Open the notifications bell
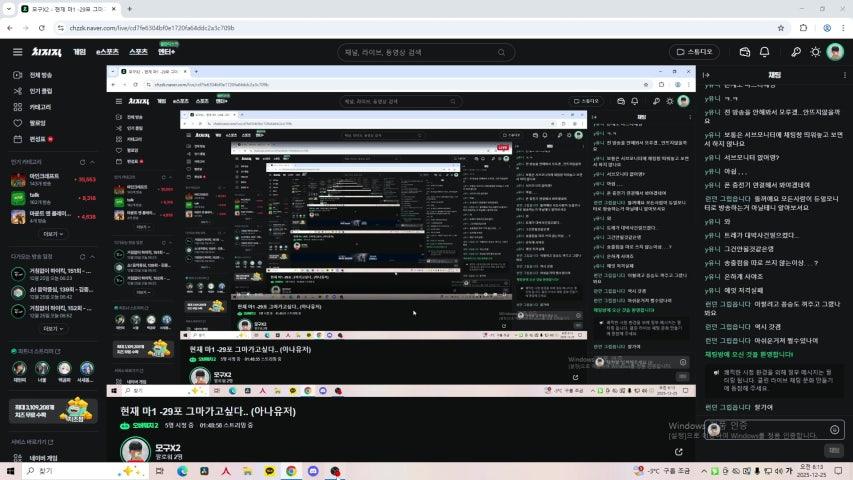Image resolution: width=853 pixels, height=480 pixels. point(764,52)
